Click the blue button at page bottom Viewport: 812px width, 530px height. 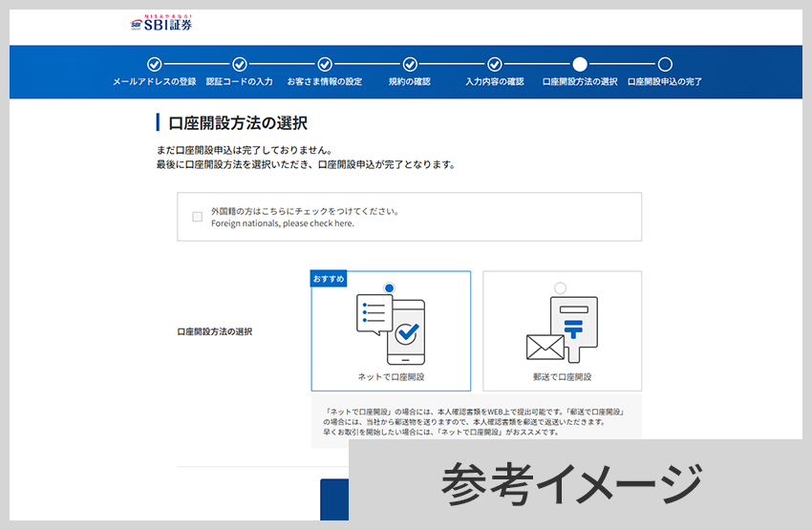tap(334, 498)
